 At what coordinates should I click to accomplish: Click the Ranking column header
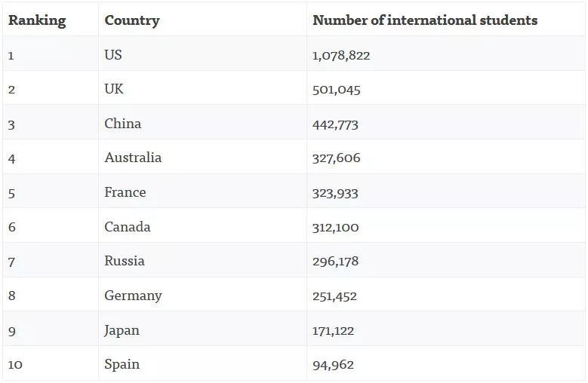[x=37, y=20]
